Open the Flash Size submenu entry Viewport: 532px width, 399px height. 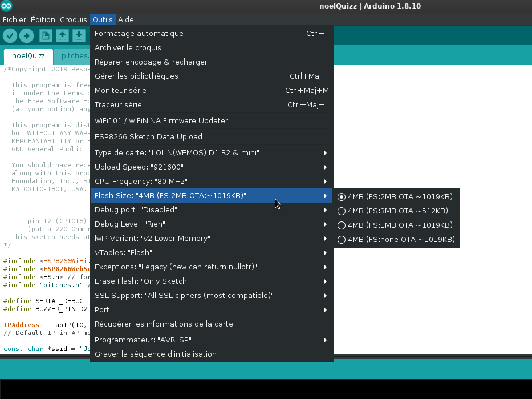212,196
